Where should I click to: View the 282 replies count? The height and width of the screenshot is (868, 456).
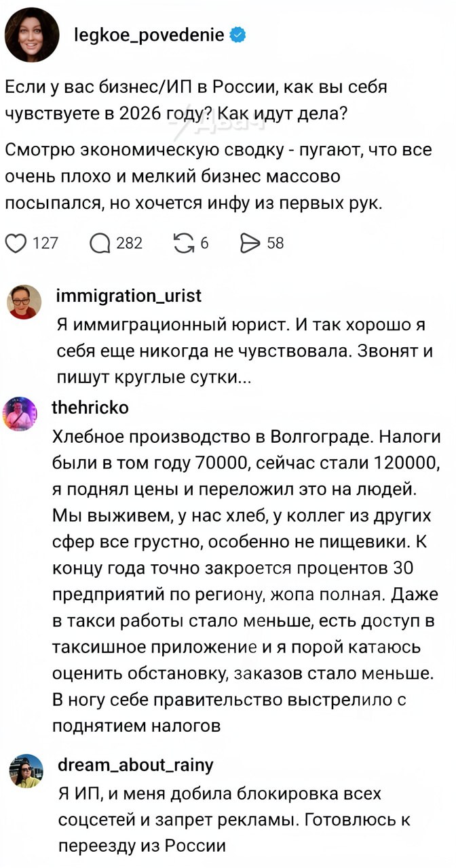(130, 243)
